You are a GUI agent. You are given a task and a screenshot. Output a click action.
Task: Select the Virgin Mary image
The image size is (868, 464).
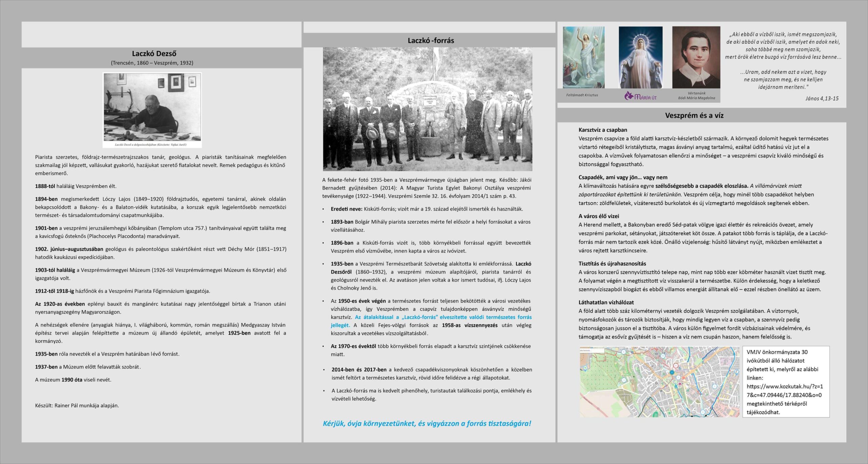point(640,57)
